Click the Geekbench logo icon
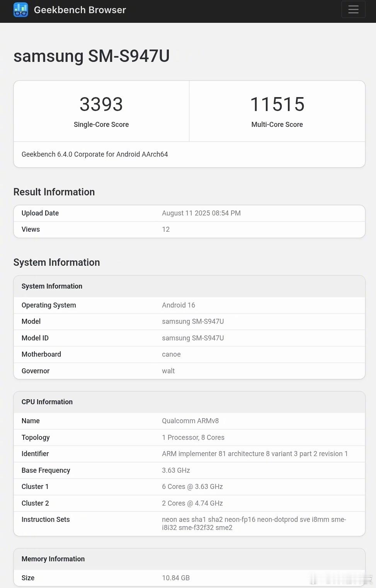 pos(21,10)
